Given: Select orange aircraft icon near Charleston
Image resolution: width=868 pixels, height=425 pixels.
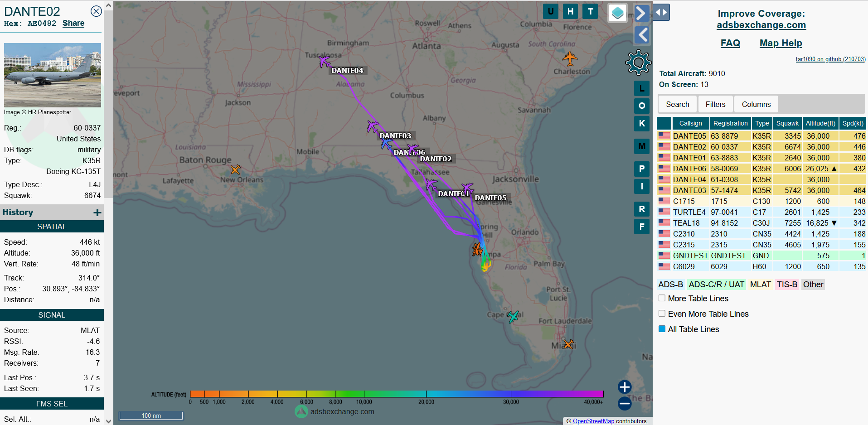Looking at the screenshot, I should tap(570, 58).
